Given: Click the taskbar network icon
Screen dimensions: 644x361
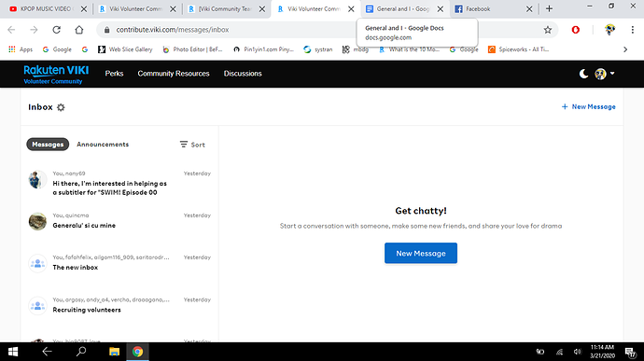Looking at the screenshot, I should tap(559, 352).
